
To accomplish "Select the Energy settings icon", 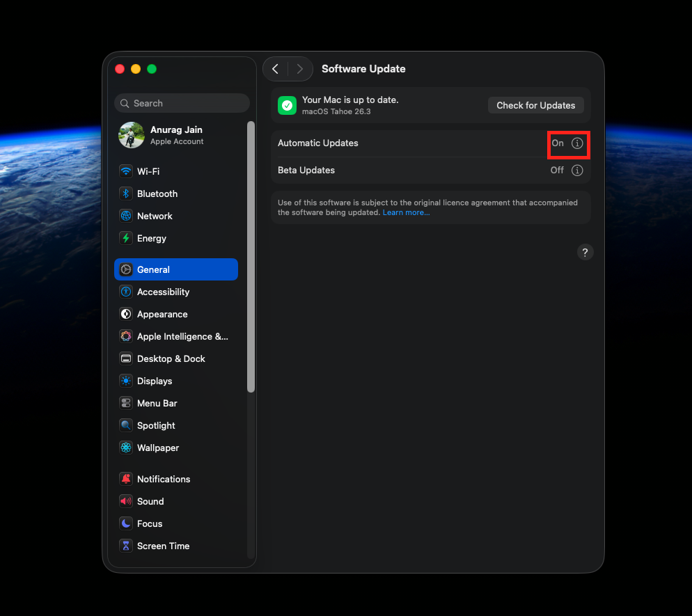I will click(x=126, y=238).
